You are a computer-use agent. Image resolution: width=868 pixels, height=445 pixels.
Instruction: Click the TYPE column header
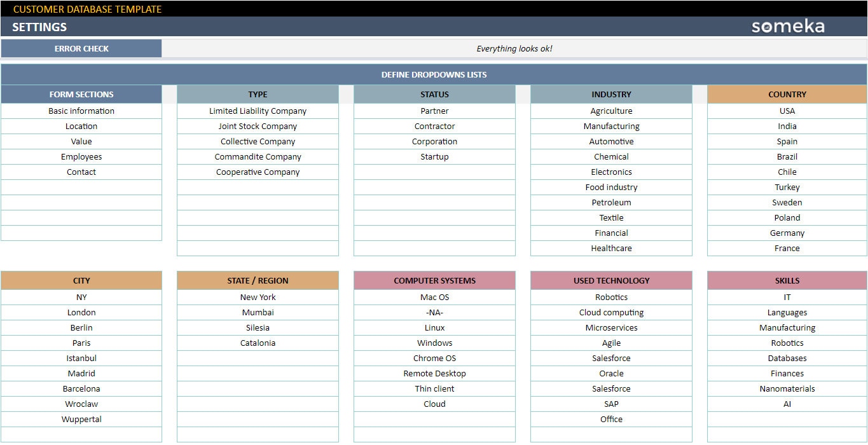[x=258, y=94]
